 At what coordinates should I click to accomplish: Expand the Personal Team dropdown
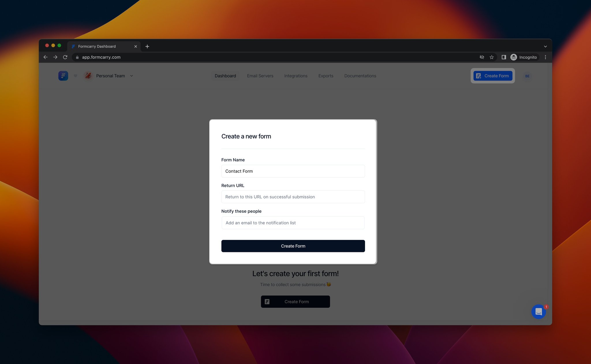(x=131, y=76)
